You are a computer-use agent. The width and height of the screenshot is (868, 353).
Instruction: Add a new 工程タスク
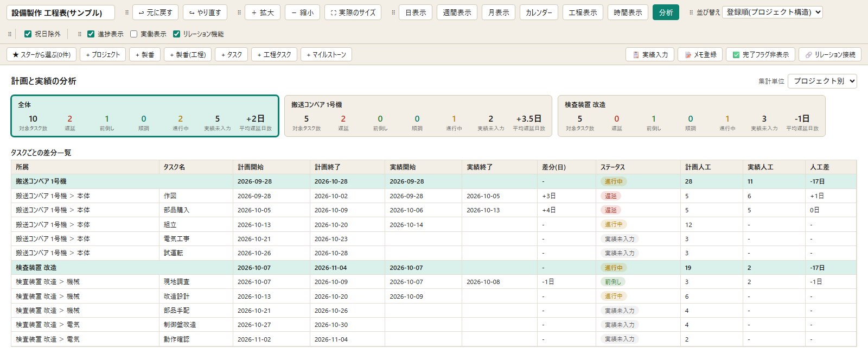(x=275, y=54)
